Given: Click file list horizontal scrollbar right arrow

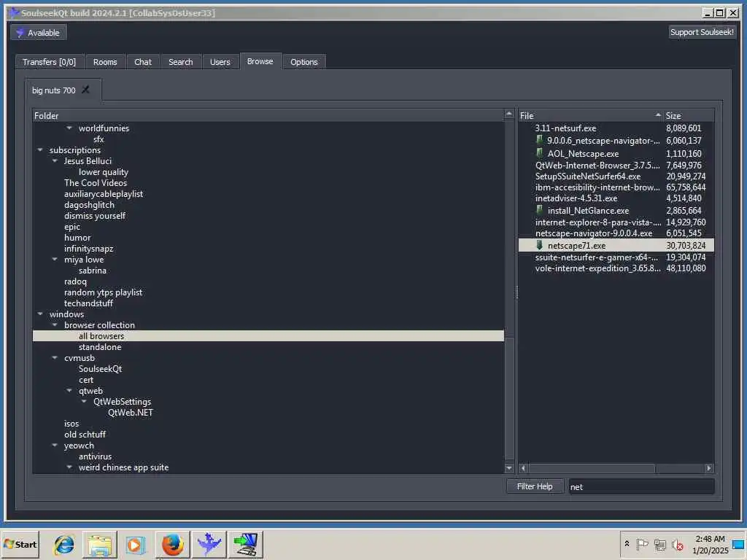Looking at the screenshot, I should tap(709, 469).
